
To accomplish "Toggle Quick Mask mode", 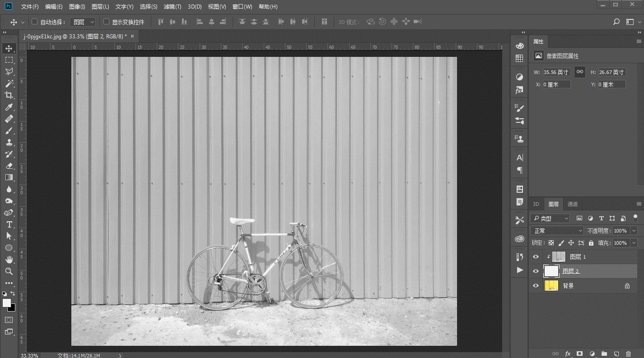I will click(x=9, y=320).
